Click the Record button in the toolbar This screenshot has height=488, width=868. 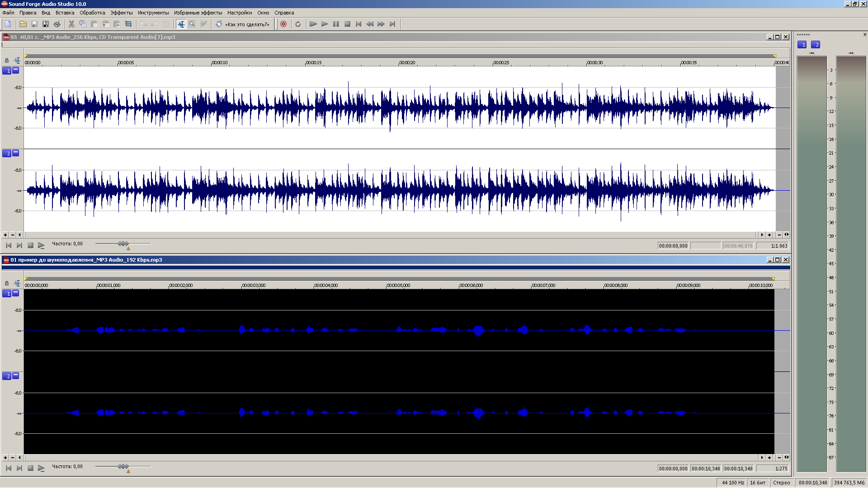tap(283, 24)
